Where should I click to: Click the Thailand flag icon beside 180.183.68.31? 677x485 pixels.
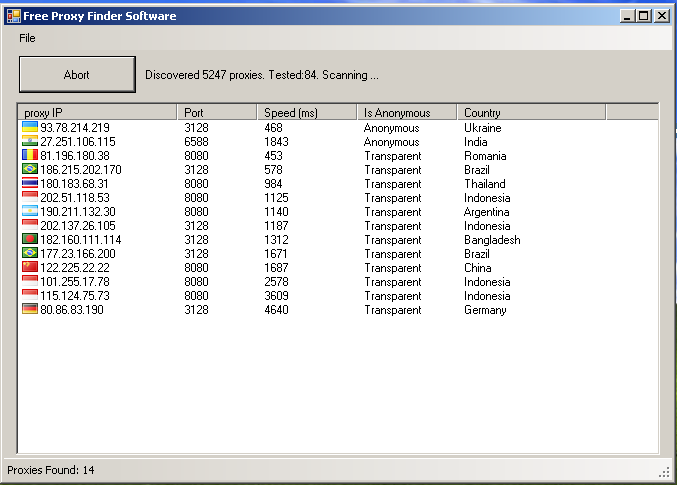(30, 184)
